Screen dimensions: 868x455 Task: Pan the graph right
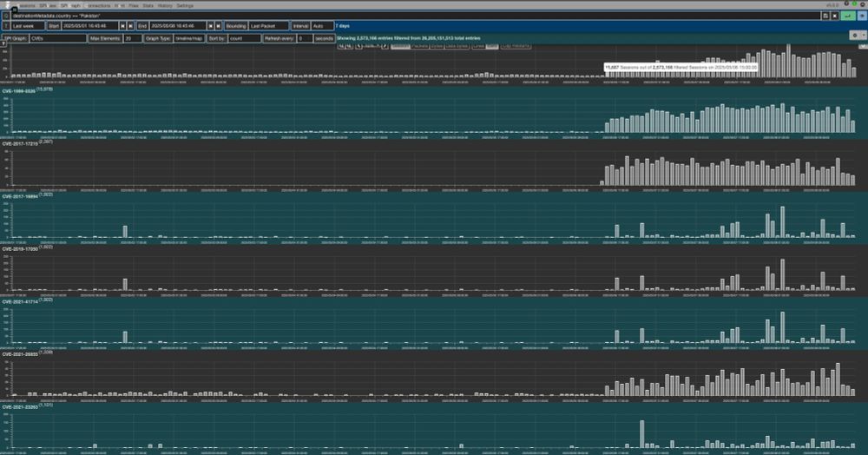pos(385,46)
